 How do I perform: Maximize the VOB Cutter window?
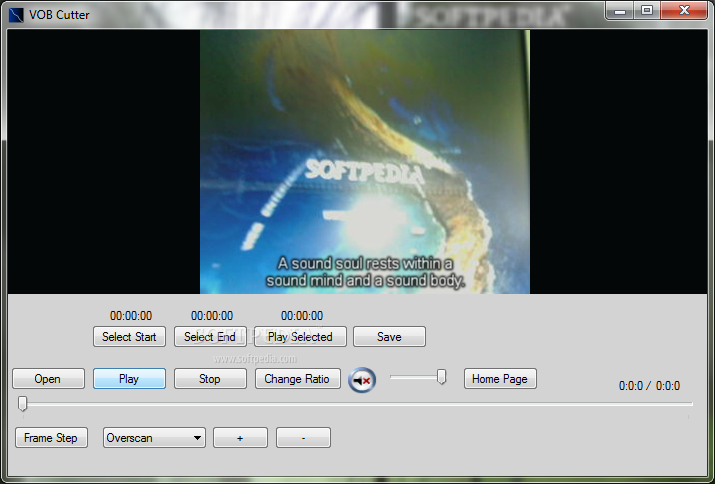point(647,10)
